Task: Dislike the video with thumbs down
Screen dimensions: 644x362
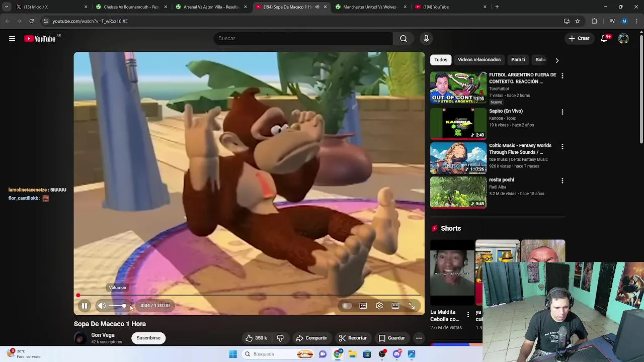Action: (x=280, y=338)
